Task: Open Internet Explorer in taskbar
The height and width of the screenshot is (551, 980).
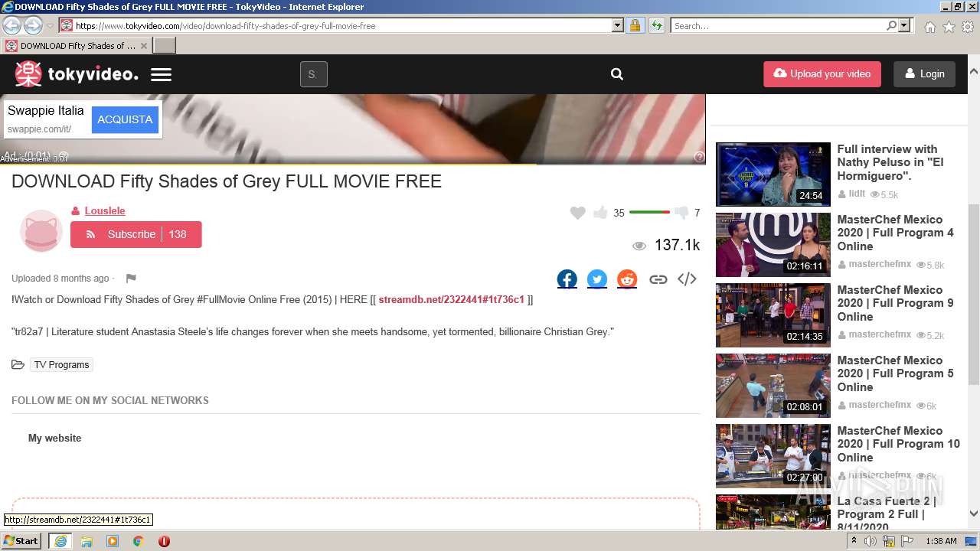Action: tap(60, 541)
